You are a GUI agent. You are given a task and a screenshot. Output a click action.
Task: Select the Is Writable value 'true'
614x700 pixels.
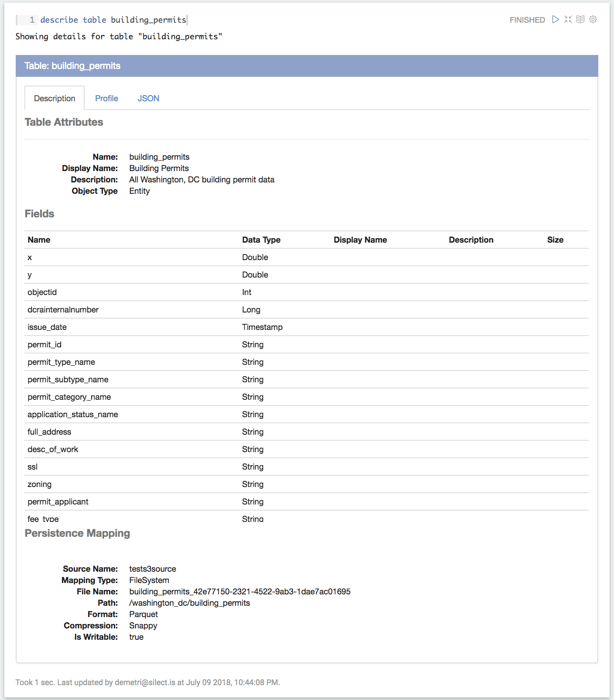[136, 637]
